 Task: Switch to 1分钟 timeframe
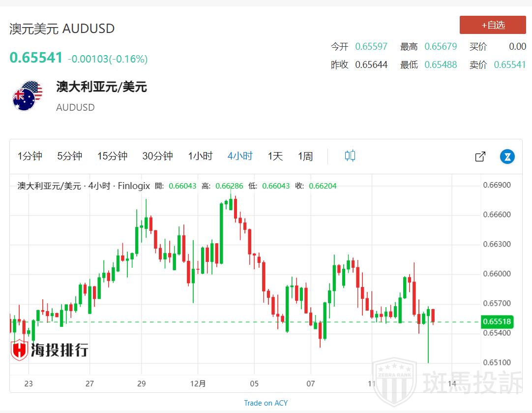point(30,156)
